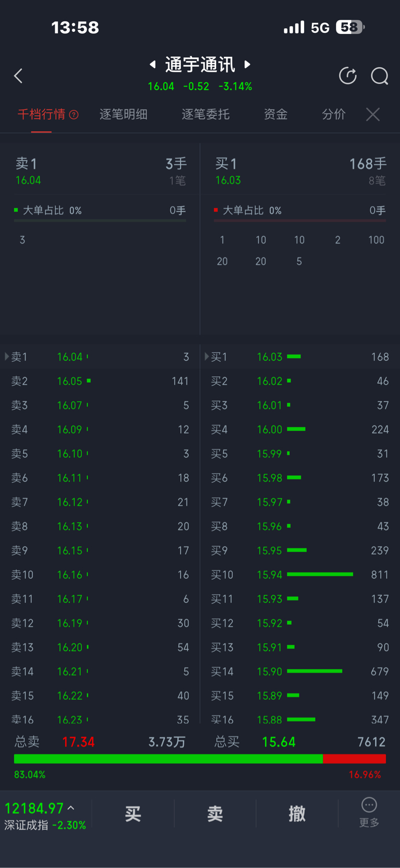Open the 资金 tab
The height and width of the screenshot is (868, 400).
[276, 114]
